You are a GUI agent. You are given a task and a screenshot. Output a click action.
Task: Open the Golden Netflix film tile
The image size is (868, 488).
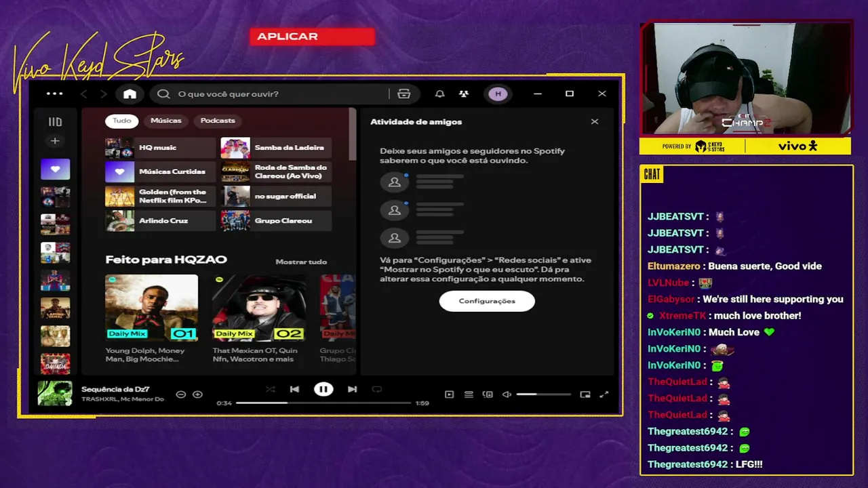coord(160,197)
